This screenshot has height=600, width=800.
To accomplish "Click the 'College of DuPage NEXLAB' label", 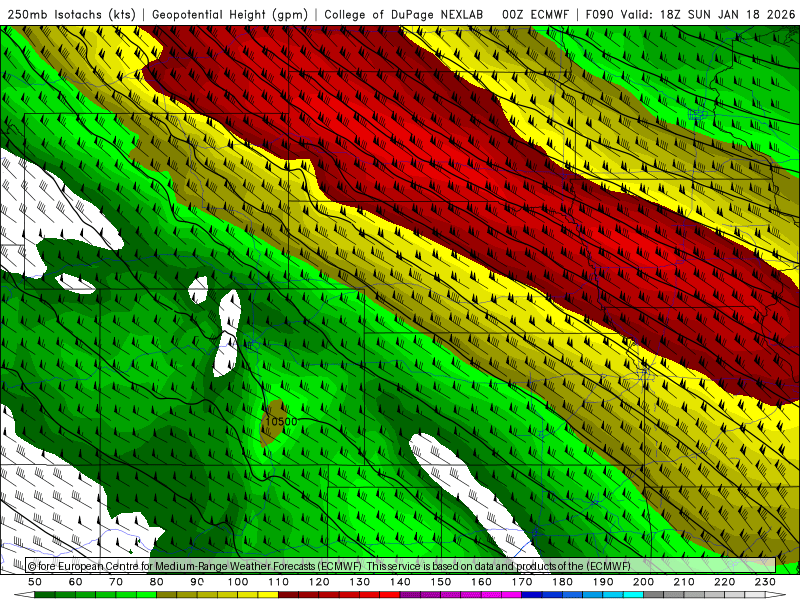I will (x=404, y=15).
